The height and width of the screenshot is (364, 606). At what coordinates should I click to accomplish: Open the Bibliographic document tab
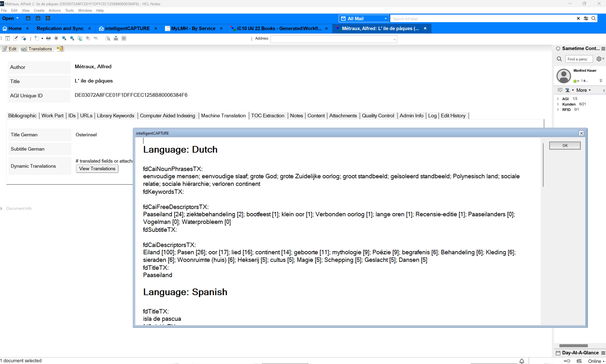(22, 116)
